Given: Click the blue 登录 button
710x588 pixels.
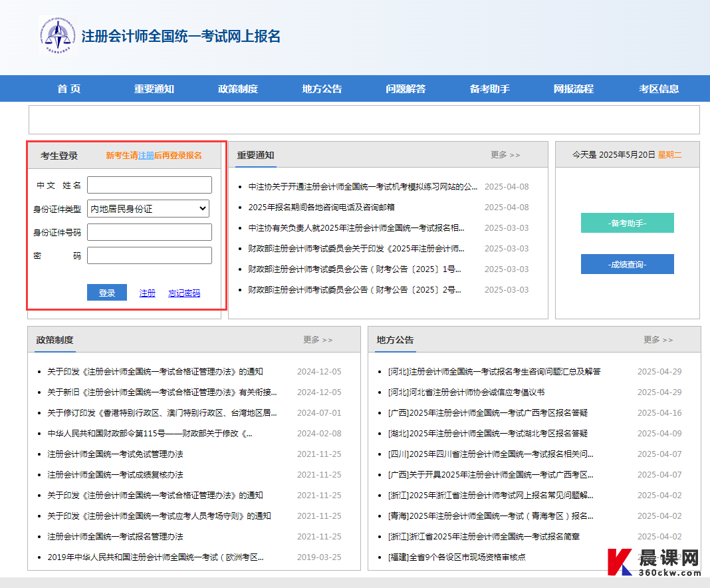Looking at the screenshot, I should [107, 293].
